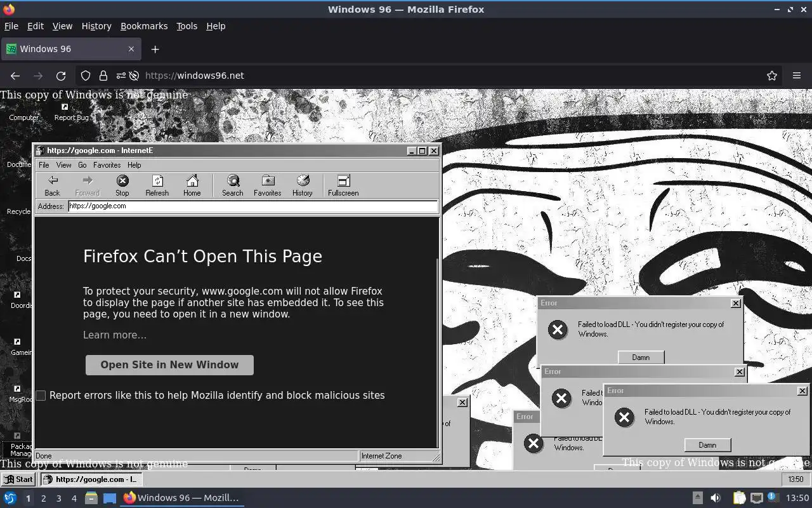The height and width of the screenshot is (508, 812).
Task: Open the Firefox Bookmarks menu
Action: tap(144, 26)
